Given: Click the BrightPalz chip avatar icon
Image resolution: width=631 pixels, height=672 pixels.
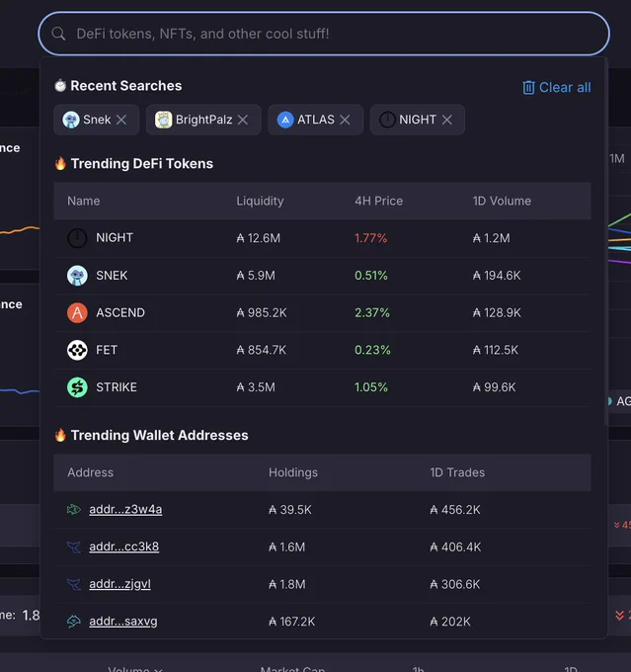Looking at the screenshot, I should pyautogui.click(x=163, y=120).
